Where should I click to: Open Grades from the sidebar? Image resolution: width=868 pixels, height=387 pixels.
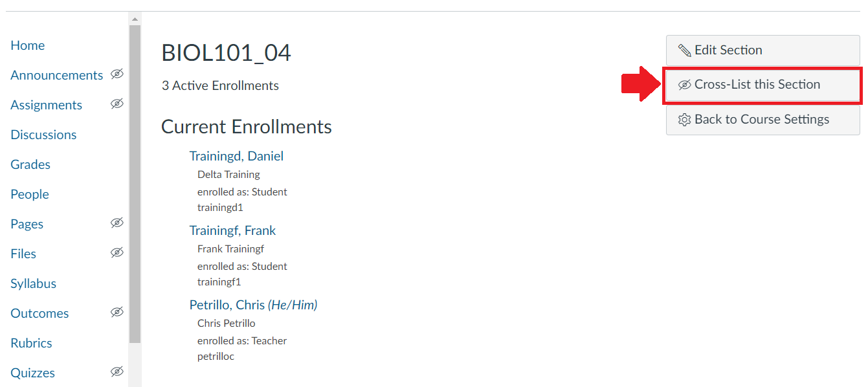[x=30, y=164]
